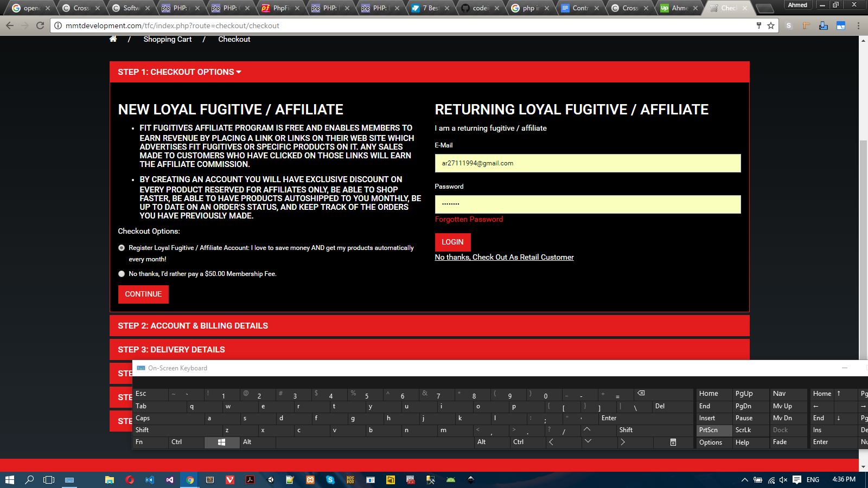This screenshot has height=488, width=868.
Task: Open Opera browser from the taskbar
Action: point(130,480)
